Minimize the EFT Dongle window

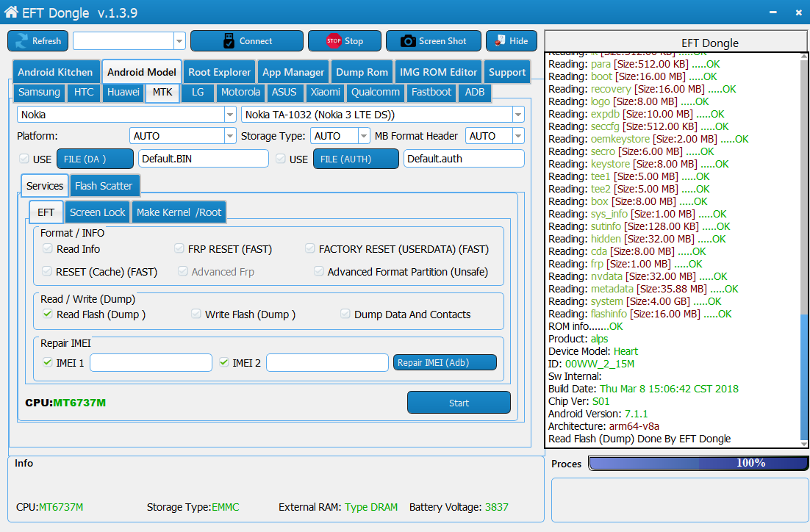(773, 12)
